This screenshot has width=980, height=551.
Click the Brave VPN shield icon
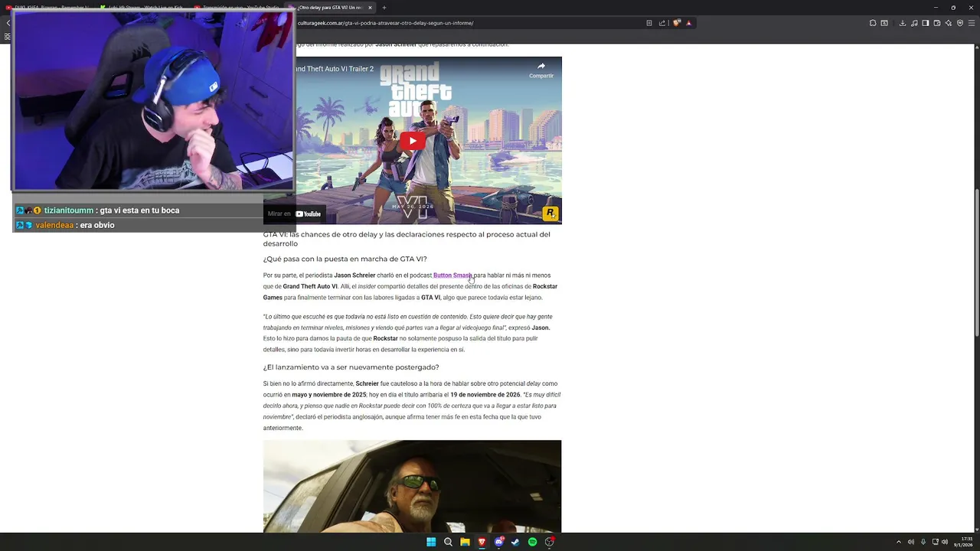960,23
